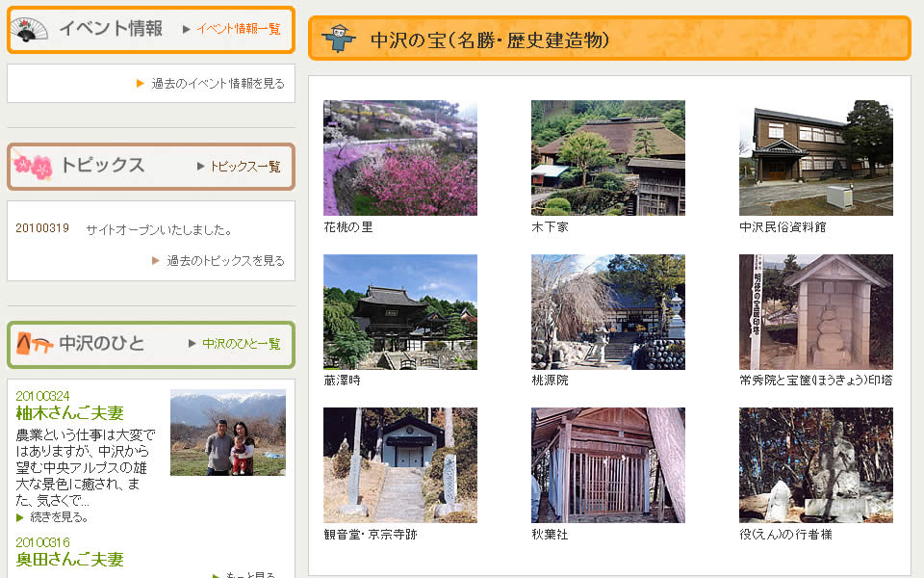Open the 中沢のひと一覧 link
The image size is (924, 578).
coord(241,343)
